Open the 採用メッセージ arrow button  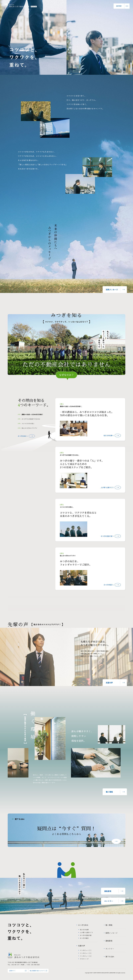pyautogui.click(x=115, y=290)
